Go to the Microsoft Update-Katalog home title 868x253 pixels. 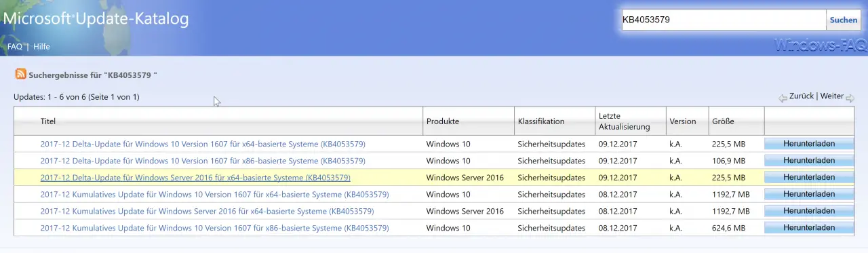pyautogui.click(x=96, y=18)
